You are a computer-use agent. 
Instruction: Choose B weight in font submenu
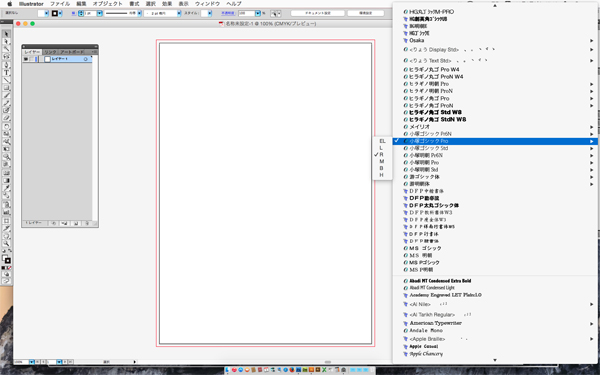coord(382,168)
